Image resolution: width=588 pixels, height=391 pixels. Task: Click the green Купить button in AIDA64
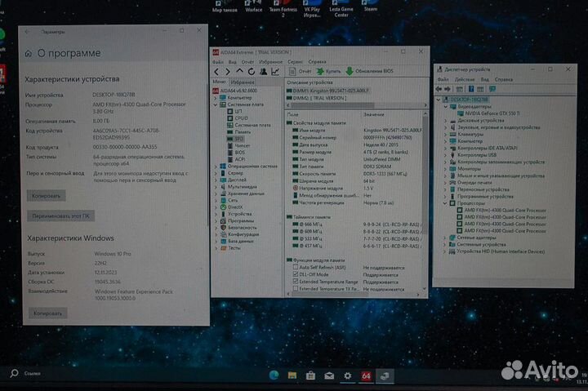pyautogui.click(x=328, y=71)
